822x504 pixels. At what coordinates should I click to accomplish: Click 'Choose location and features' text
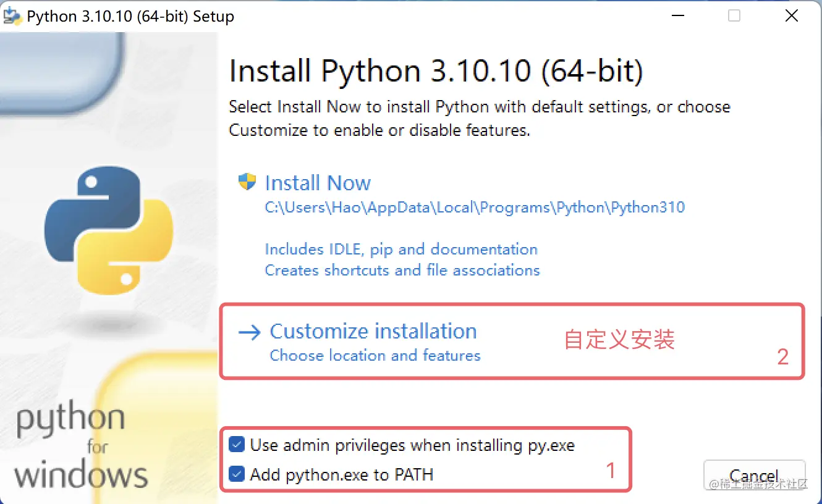(x=373, y=355)
